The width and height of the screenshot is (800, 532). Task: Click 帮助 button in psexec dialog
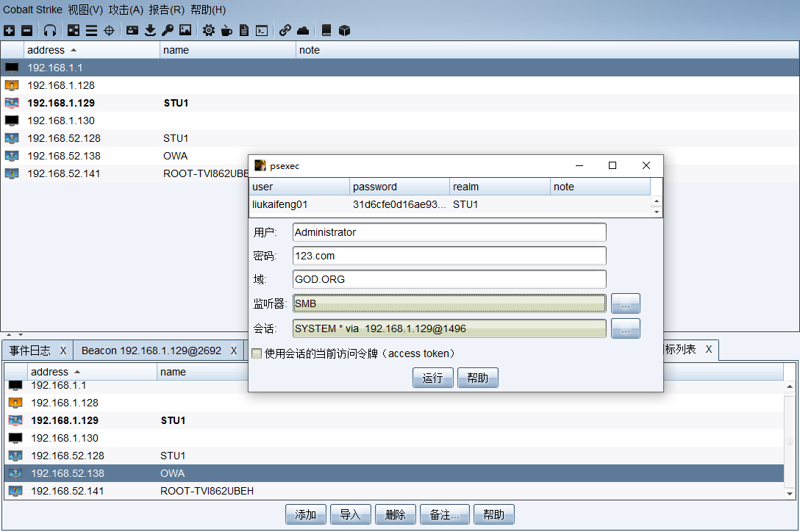(477, 378)
